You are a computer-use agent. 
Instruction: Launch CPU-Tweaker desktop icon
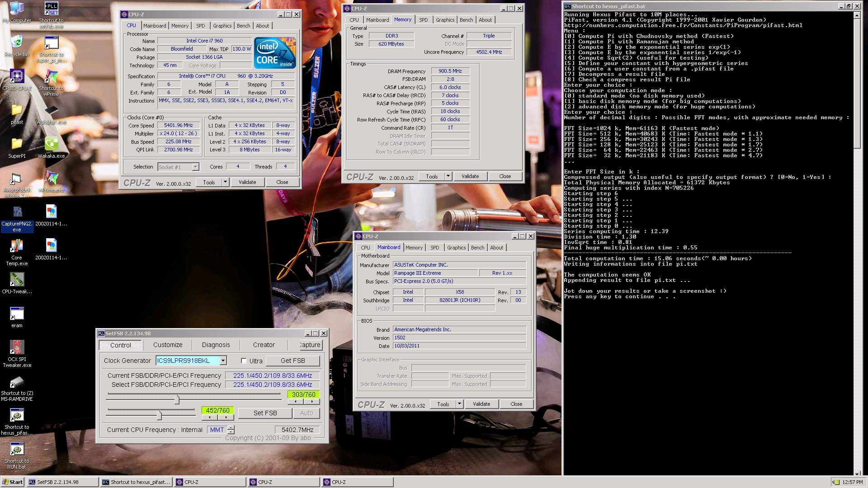pyautogui.click(x=17, y=283)
